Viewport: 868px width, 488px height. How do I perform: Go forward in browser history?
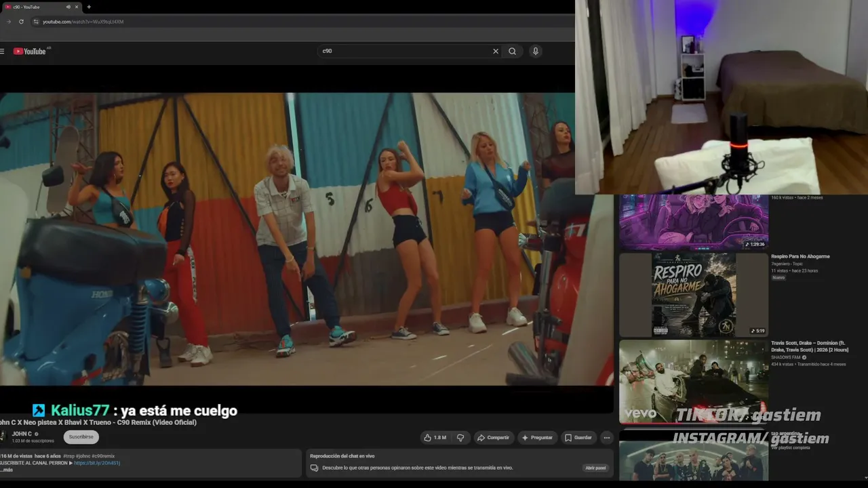(9, 22)
